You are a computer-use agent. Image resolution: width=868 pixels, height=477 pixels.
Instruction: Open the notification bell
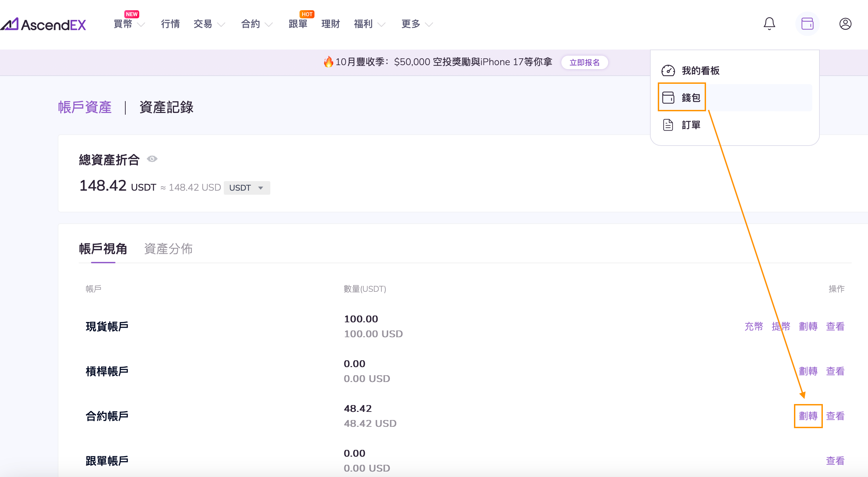coord(769,24)
